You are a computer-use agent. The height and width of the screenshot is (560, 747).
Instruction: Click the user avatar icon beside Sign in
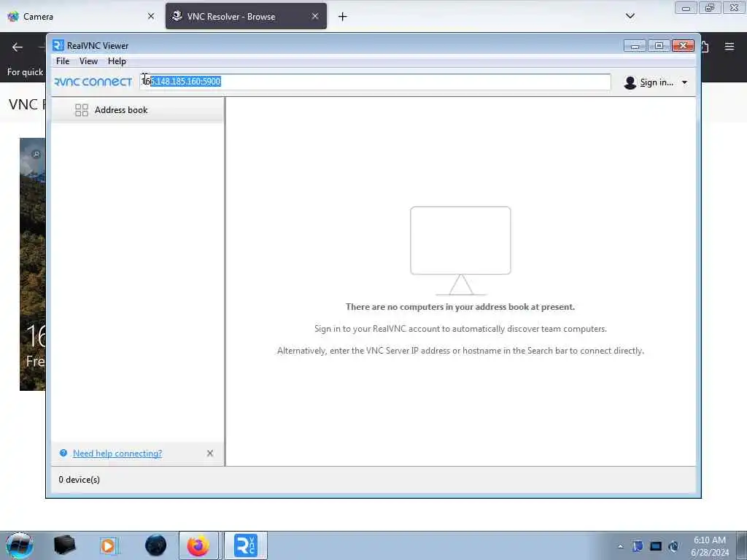coord(630,82)
